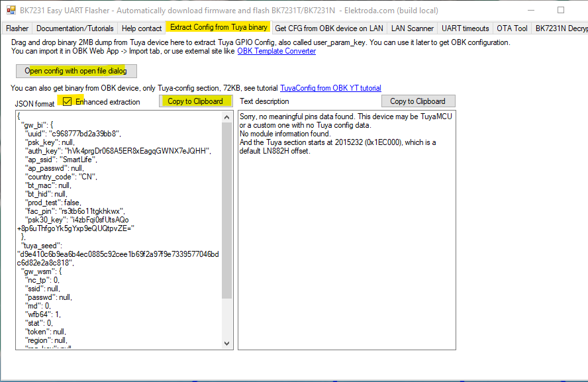This screenshot has width=588, height=382.
Task: Click "Sorry, no meaningful pins data found" text
Action: (x=297, y=117)
